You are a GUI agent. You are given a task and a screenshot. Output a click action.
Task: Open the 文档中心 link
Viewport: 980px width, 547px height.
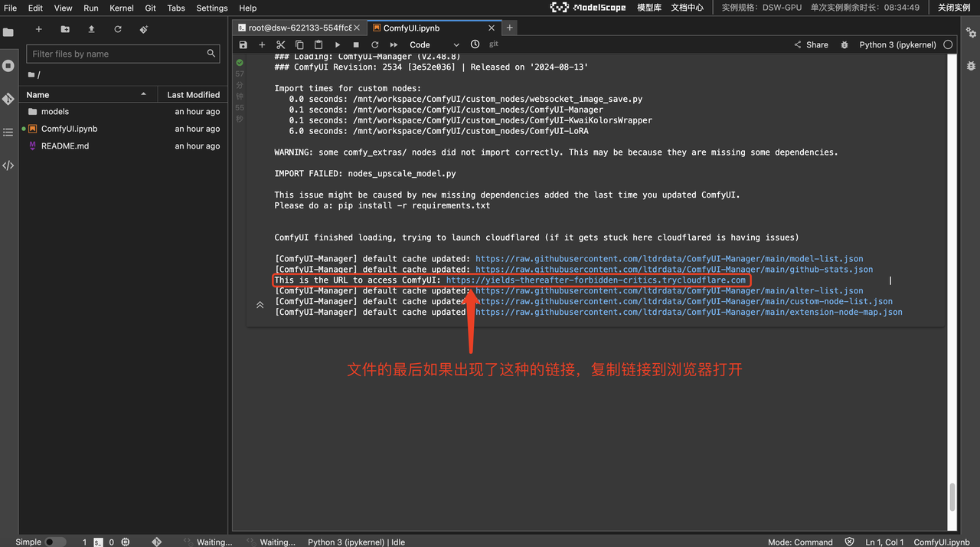687,8
